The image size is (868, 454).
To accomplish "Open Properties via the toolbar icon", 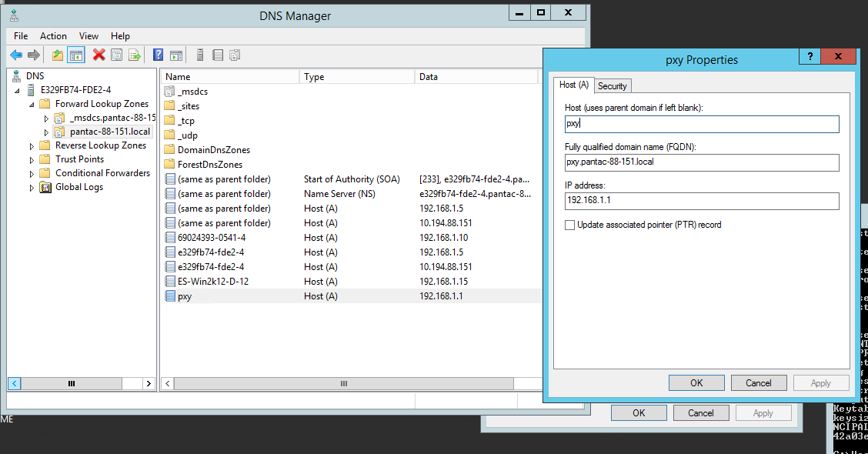I will [116, 55].
